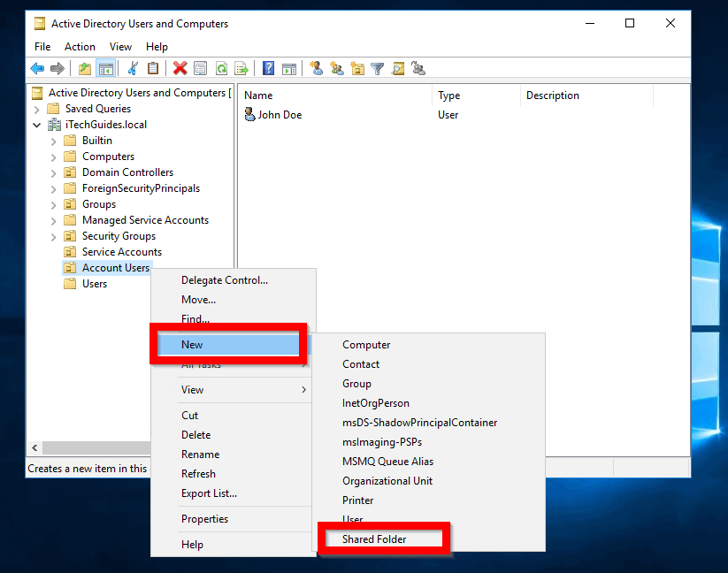Click the iTechGuides.local domain icon
Image resolution: width=728 pixels, height=573 pixels.
(54, 125)
